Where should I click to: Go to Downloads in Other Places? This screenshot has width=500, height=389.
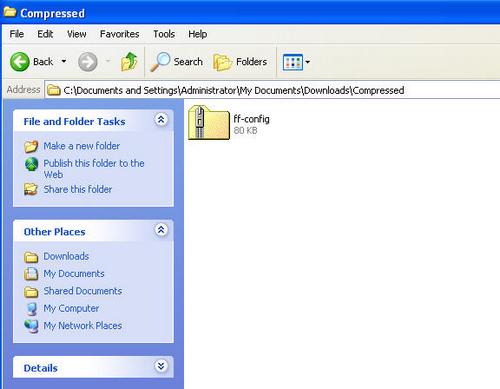pyautogui.click(x=66, y=256)
